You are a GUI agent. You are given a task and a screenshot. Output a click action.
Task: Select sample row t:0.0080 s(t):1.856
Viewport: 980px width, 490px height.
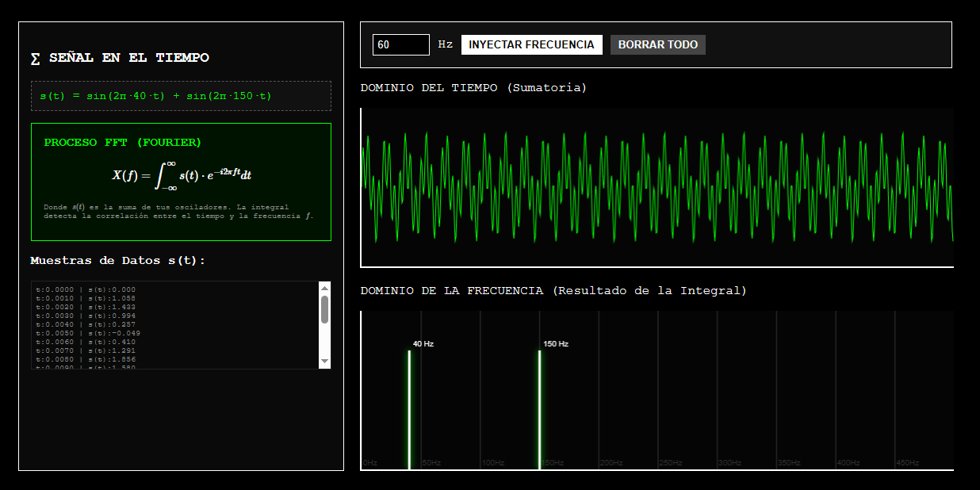86,359
